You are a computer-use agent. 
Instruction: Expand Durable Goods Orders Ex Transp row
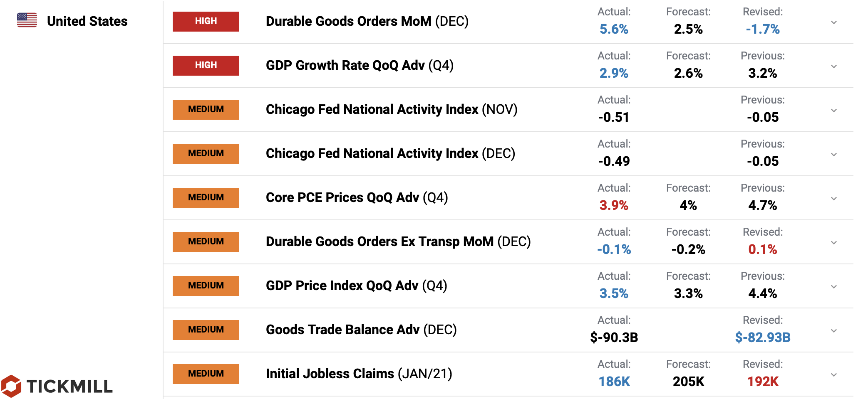coord(833,243)
